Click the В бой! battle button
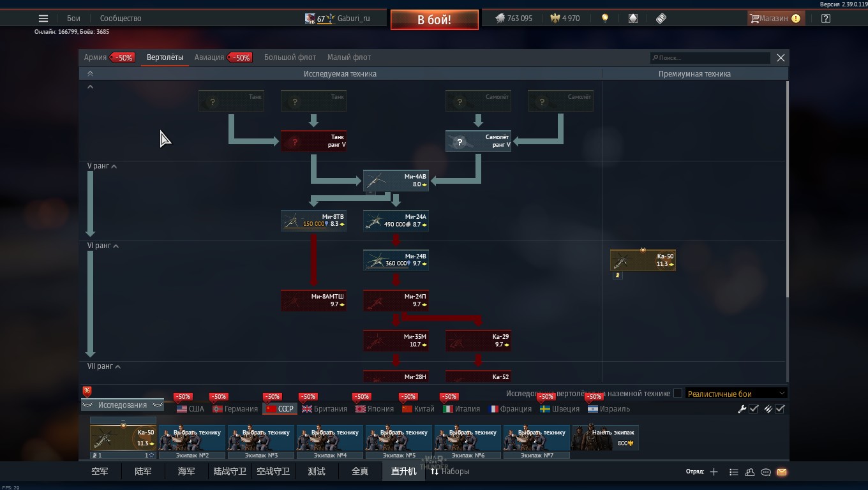This screenshot has height=490, width=868. [x=434, y=20]
